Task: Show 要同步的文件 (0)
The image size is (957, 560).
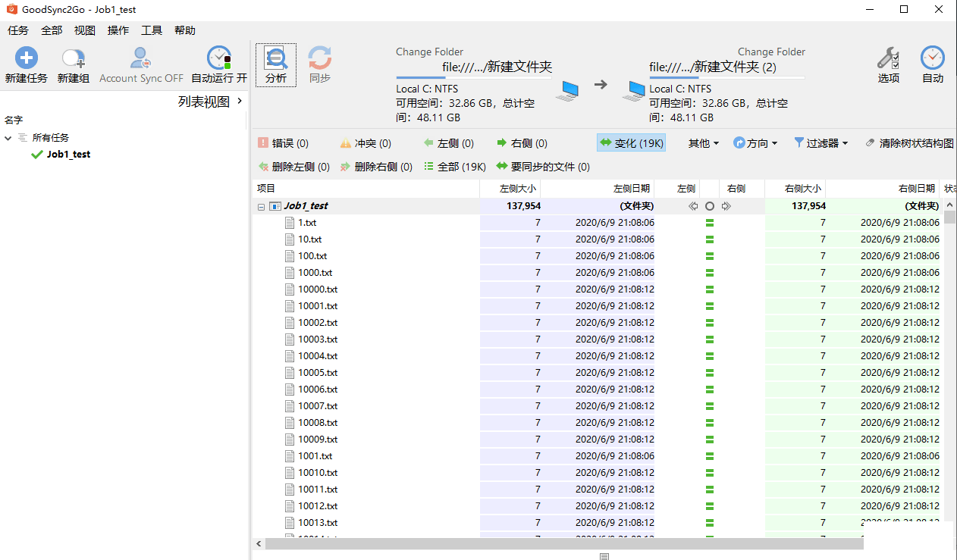Action: [543, 167]
